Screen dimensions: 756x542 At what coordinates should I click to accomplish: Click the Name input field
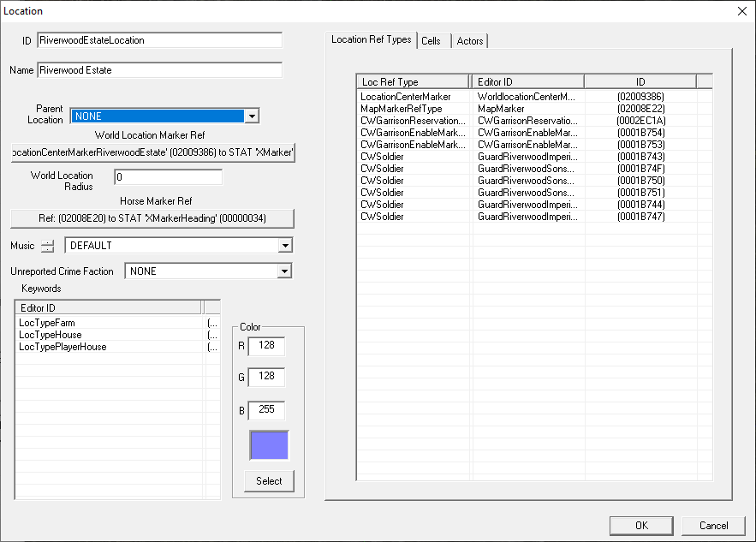(159, 70)
